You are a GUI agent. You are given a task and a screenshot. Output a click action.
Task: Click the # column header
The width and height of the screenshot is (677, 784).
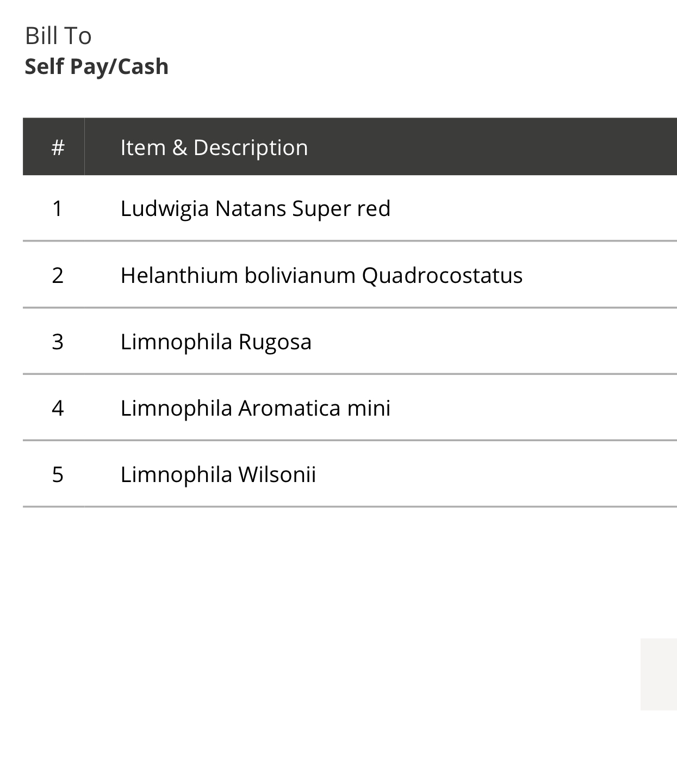pyautogui.click(x=58, y=147)
